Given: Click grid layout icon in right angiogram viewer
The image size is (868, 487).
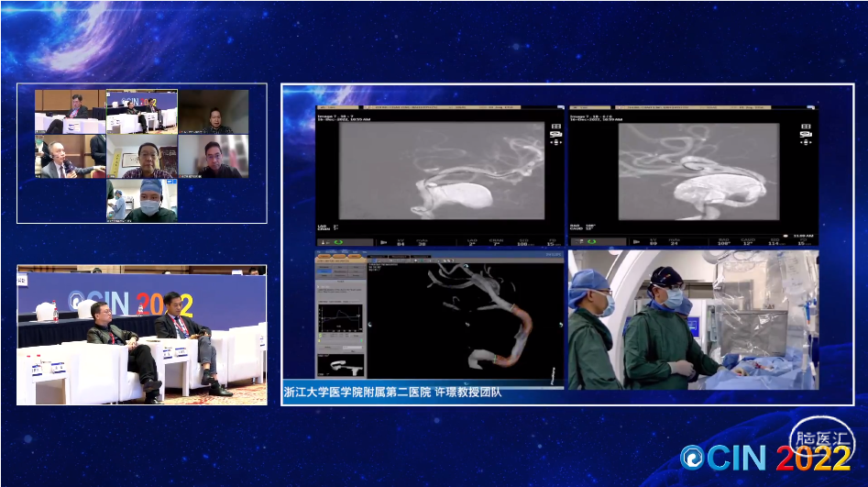Looking at the screenshot, I should [806, 126].
